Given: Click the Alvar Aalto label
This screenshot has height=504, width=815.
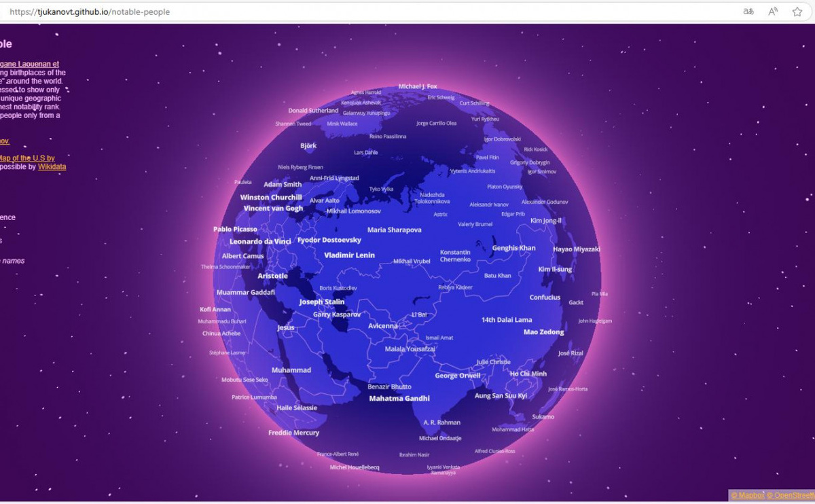Looking at the screenshot, I should coord(325,200).
